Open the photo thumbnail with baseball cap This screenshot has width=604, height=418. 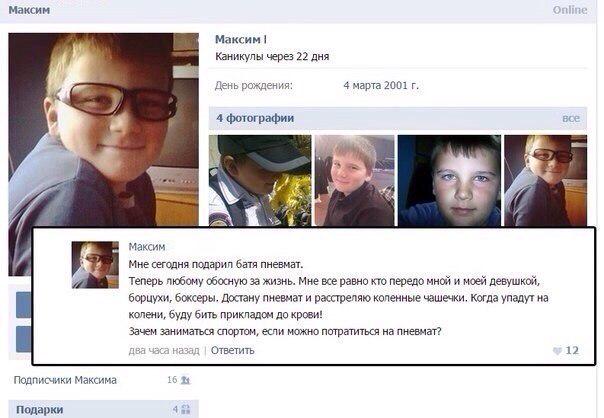coord(260,180)
